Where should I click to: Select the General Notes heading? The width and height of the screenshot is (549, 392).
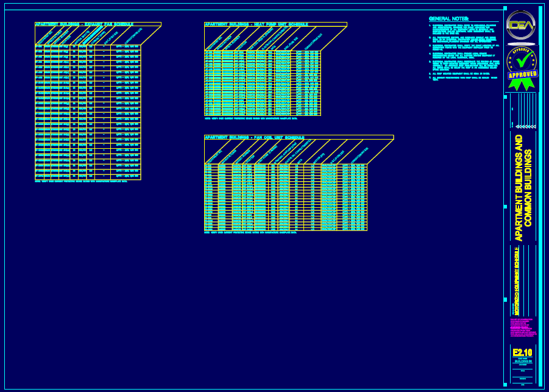coord(448,19)
